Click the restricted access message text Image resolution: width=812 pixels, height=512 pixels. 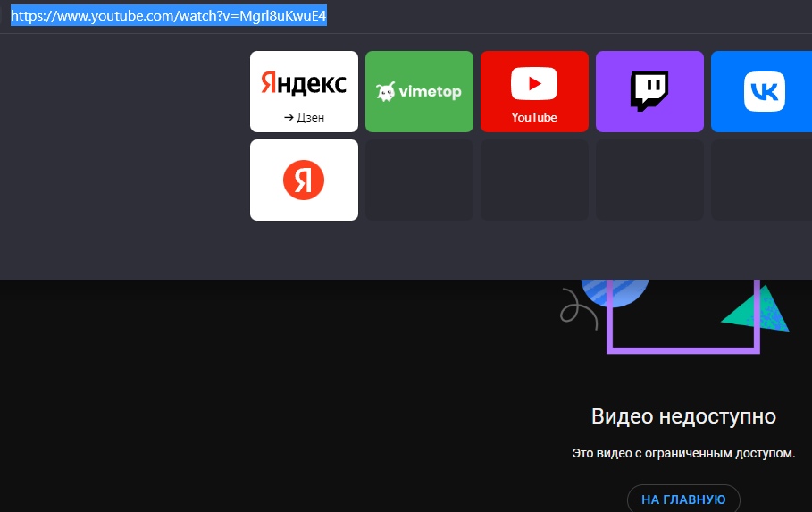(683, 454)
